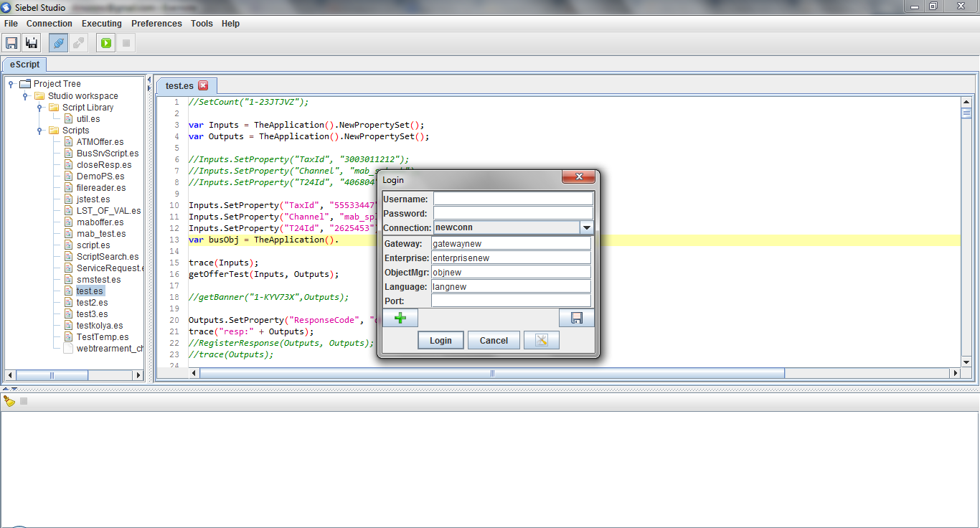Select jstest.es in the tree

[x=93, y=199]
